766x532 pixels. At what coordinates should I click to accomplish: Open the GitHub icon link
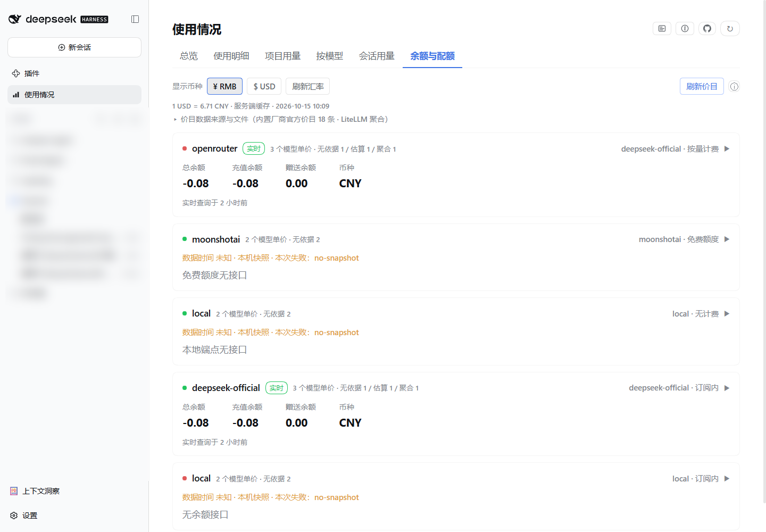tap(707, 29)
